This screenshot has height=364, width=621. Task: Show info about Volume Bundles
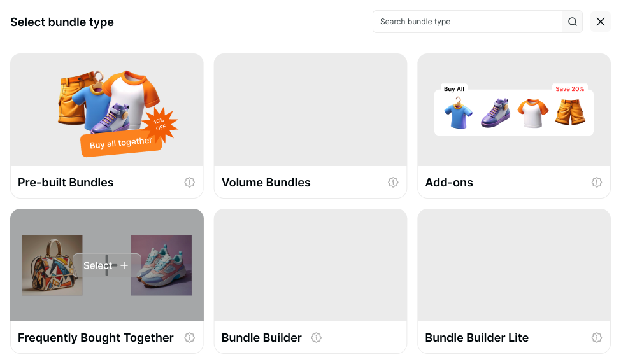(393, 183)
